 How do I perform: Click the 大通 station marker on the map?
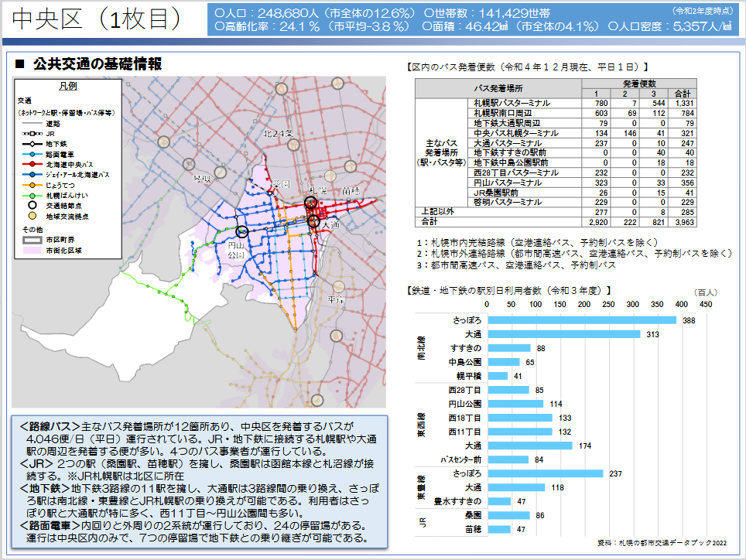(313, 220)
